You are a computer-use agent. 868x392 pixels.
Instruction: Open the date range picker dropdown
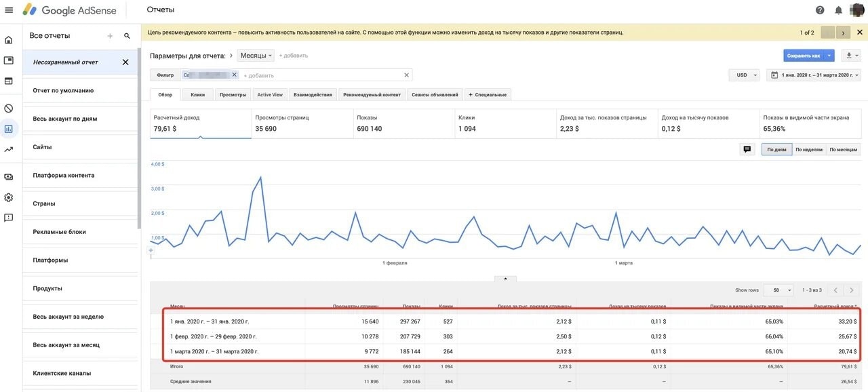[814, 75]
